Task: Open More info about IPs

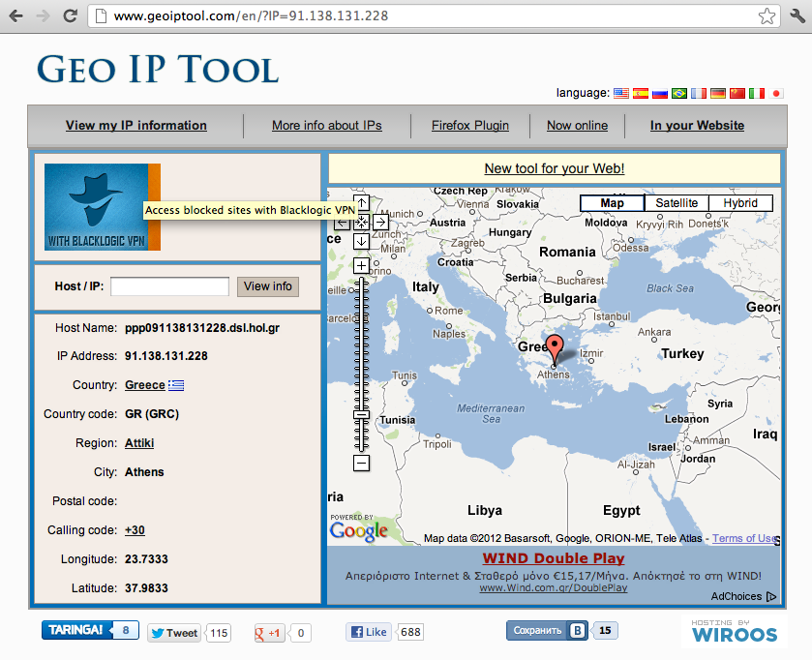Action: point(327,126)
